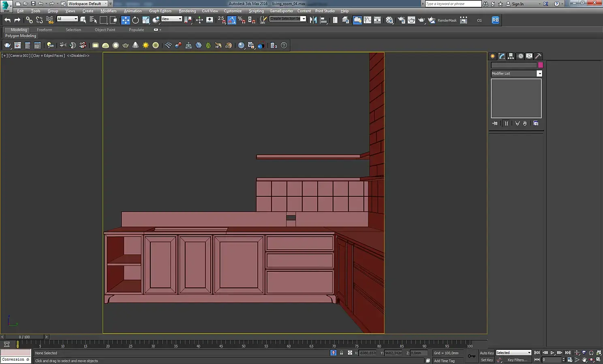
Task: Click the RB plugin icon
Action: point(495,20)
